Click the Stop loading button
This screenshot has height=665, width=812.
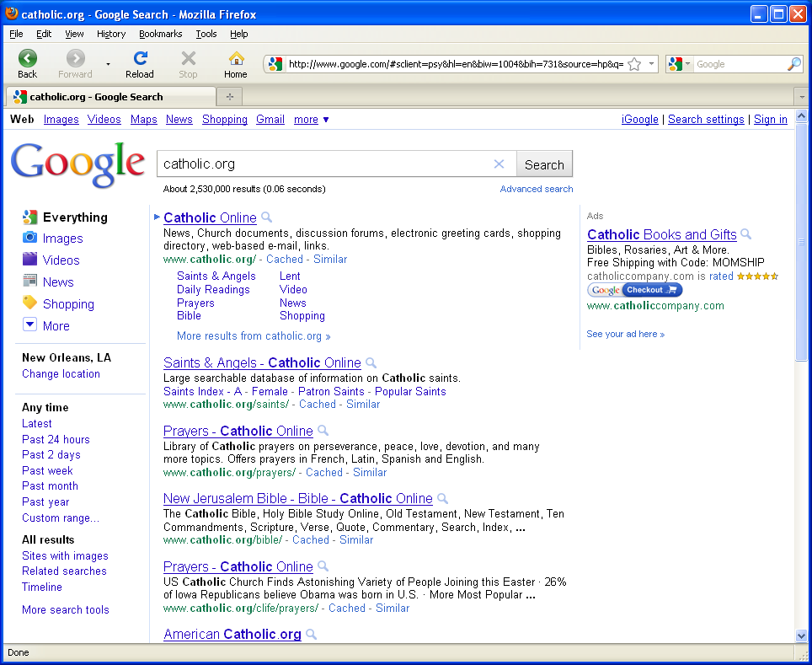tap(188, 64)
